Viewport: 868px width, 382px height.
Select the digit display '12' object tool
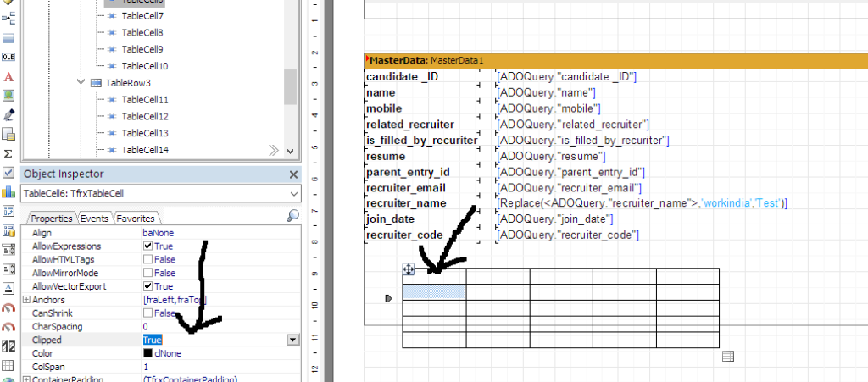pos(8,346)
